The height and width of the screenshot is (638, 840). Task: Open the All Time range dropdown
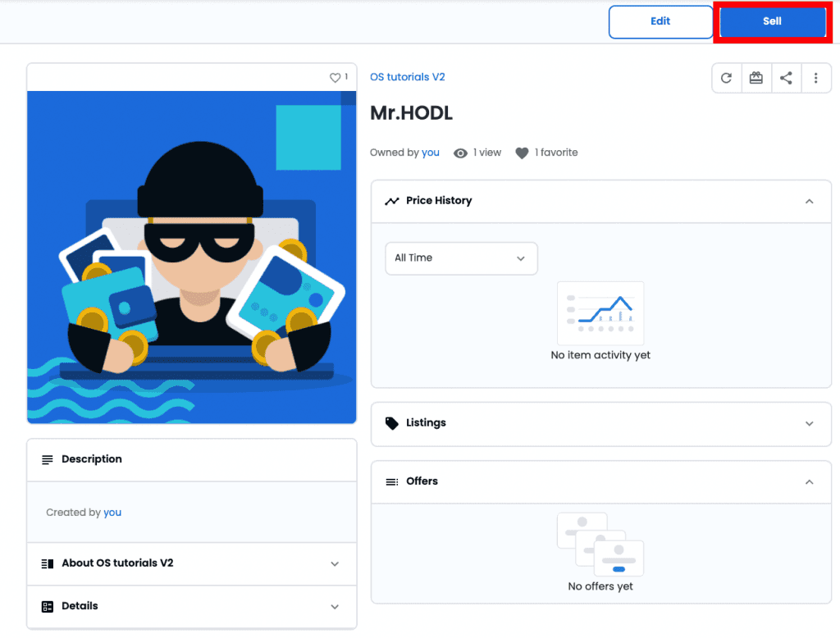[x=461, y=258]
